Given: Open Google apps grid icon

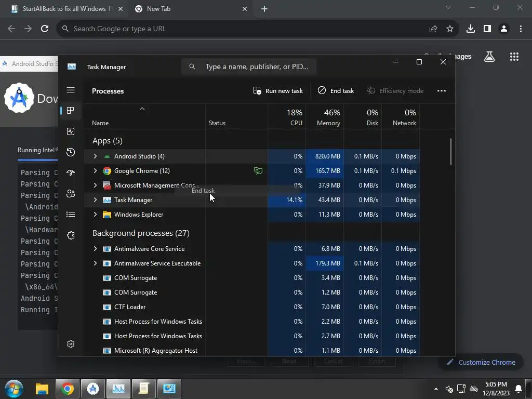Looking at the screenshot, I should coord(514,57).
